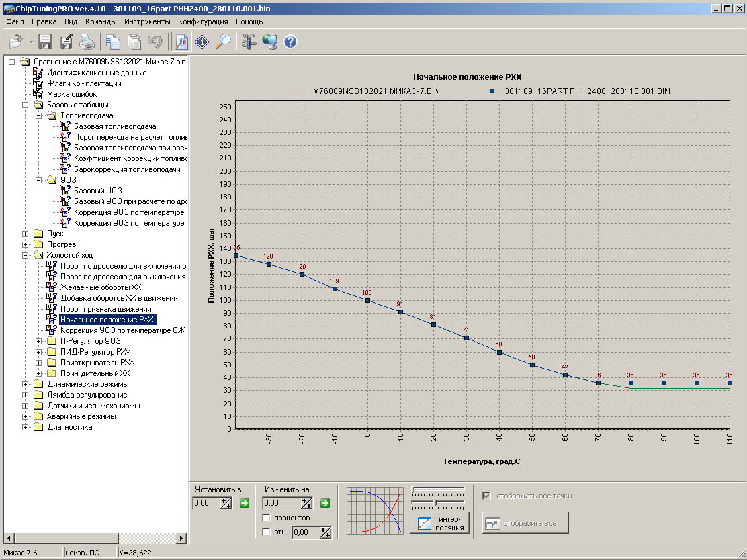Click the интерполяция button
747x560 pixels.
[x=440, y=523]
